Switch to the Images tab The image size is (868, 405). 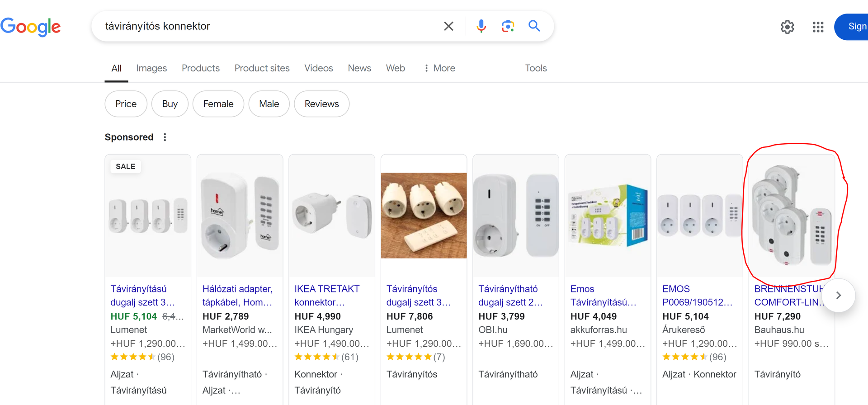(151, 68)
